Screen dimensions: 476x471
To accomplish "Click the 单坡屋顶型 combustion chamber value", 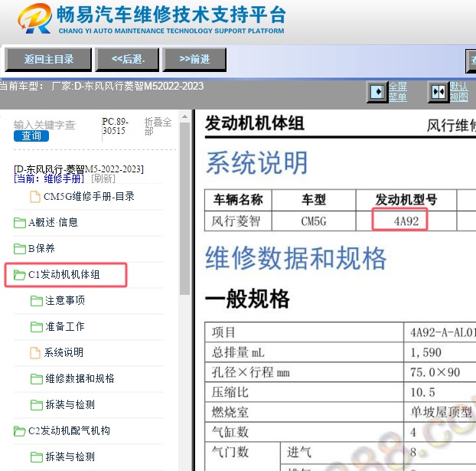I will [x=441, y=412].
